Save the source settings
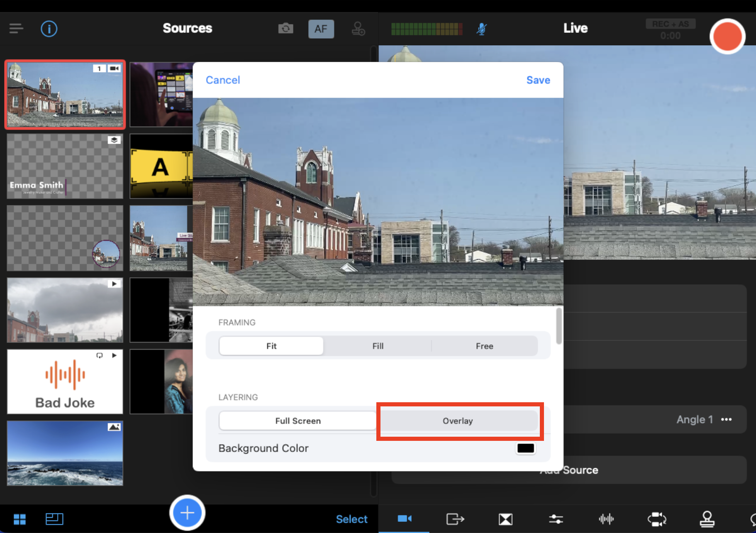This screenshot has width=756, height=533. [538, 80]
